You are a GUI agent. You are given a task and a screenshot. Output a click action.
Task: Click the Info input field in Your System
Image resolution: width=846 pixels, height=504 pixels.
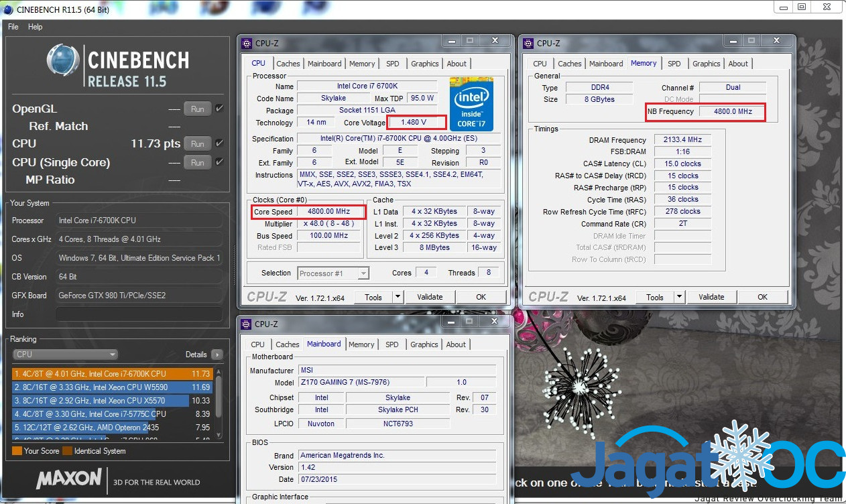[138, 314]
